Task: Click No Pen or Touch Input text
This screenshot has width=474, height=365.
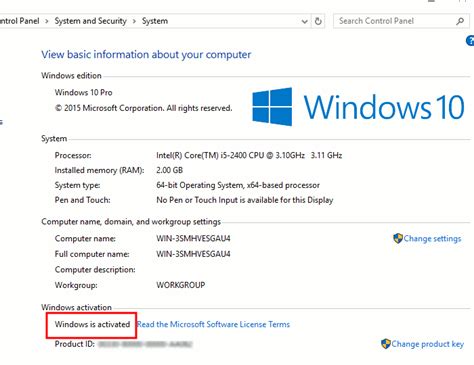Action: [x=245, y=200]
